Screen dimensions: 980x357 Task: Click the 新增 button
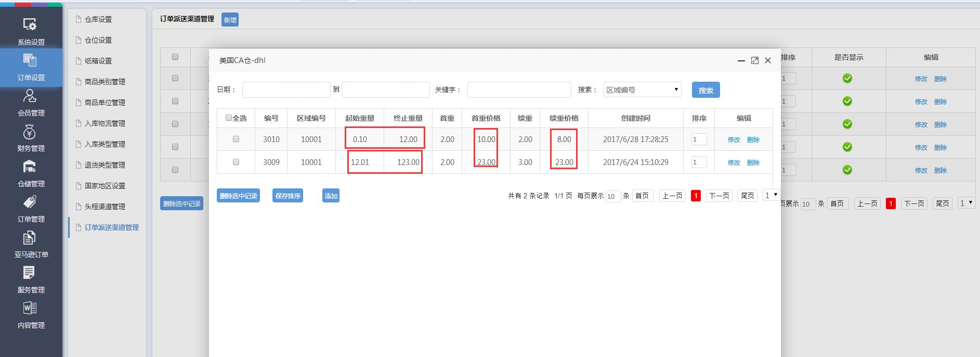pos(230,20)
